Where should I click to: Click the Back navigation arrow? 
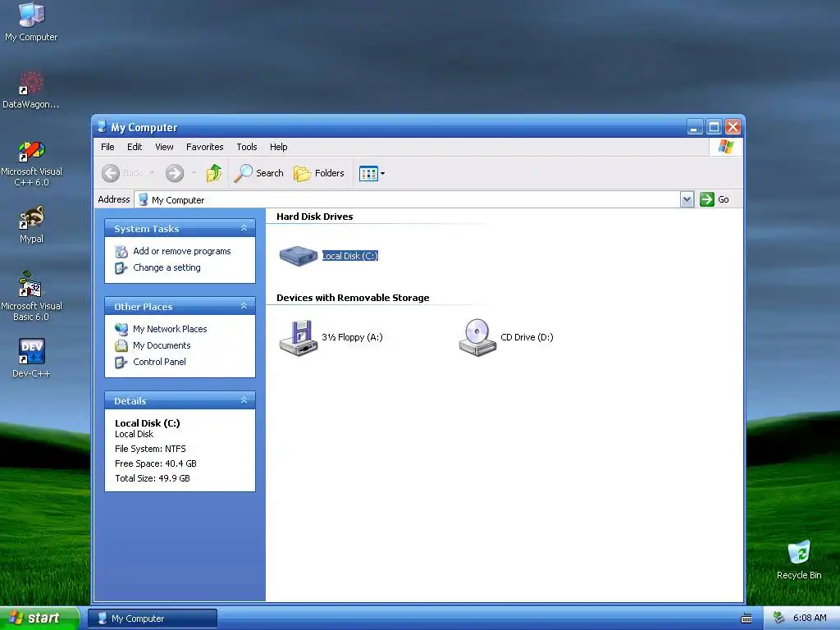click(111, 173)
